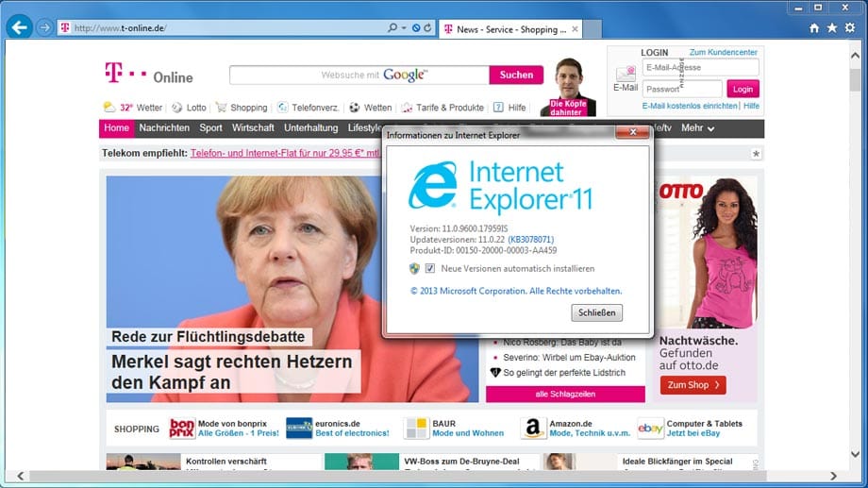Close the Internet Explorer info dialog with X

pyautogui.click(x=632, y=132)
